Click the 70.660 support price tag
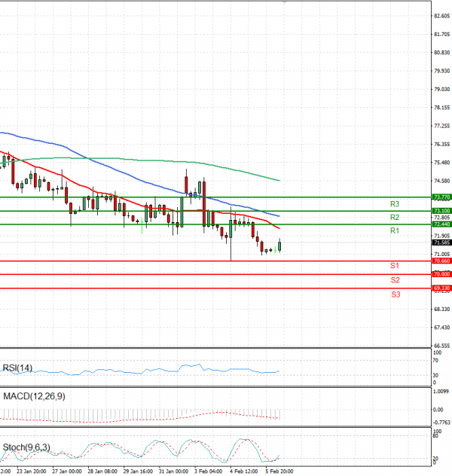The image size is (452, 476). click(x=441, y=261)
